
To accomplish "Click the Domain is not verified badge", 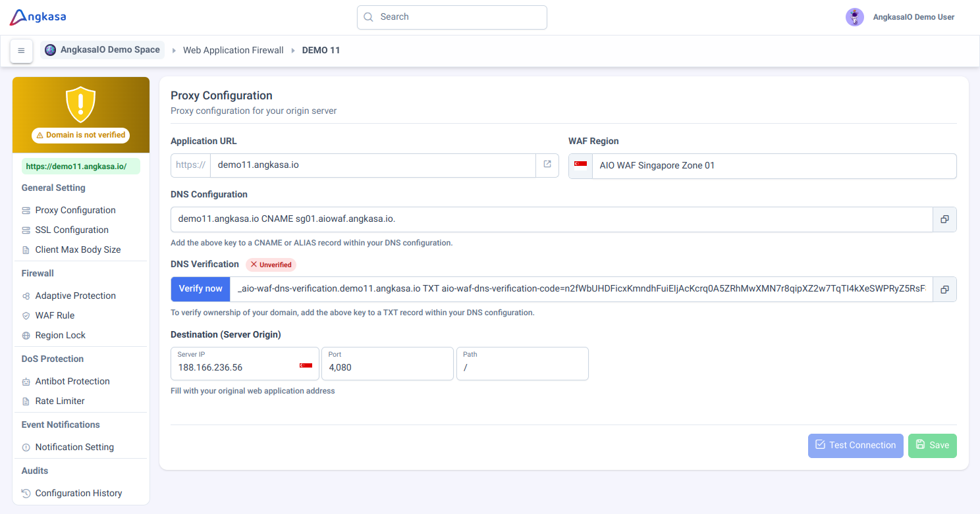I will 81,135.
